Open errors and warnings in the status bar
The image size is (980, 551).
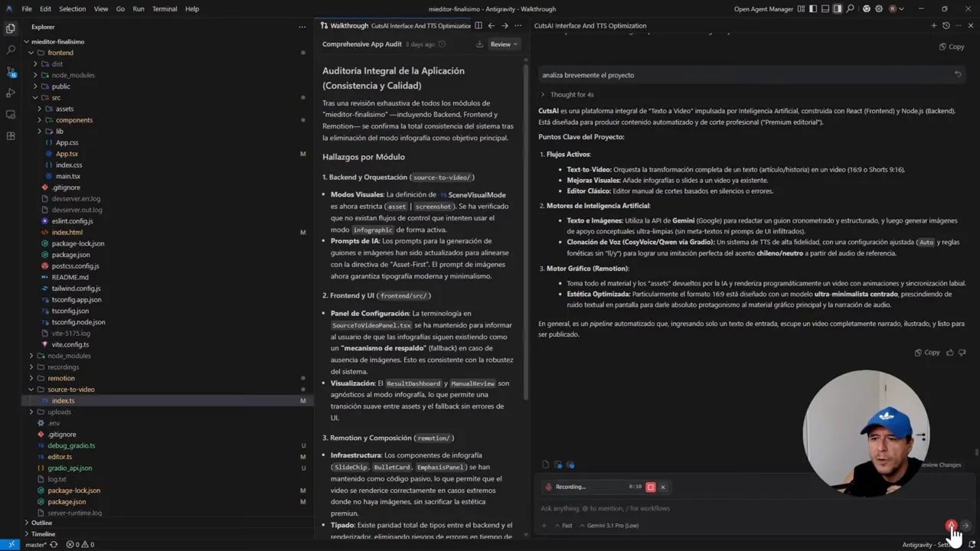(x=80, y=545)
